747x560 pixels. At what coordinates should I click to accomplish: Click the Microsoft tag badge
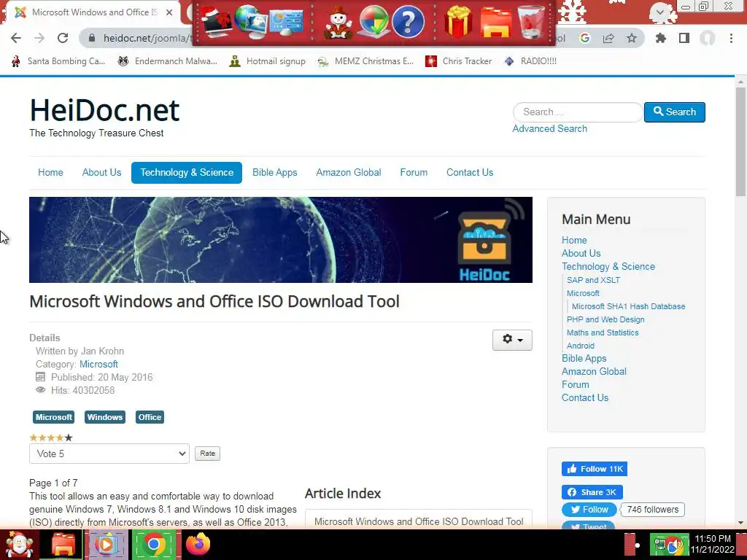53,417
